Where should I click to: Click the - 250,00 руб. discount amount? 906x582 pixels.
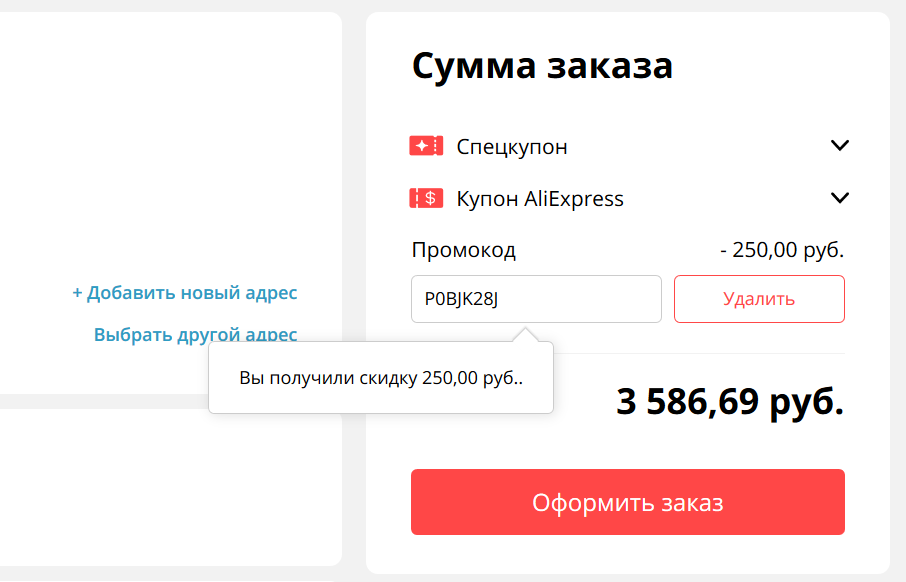click(x=782, y=250)
